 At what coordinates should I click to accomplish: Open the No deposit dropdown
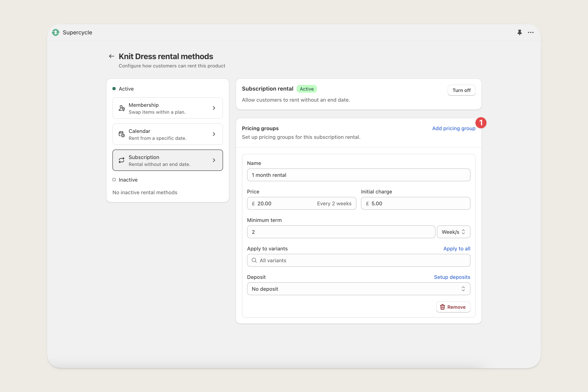pos(359,289)
